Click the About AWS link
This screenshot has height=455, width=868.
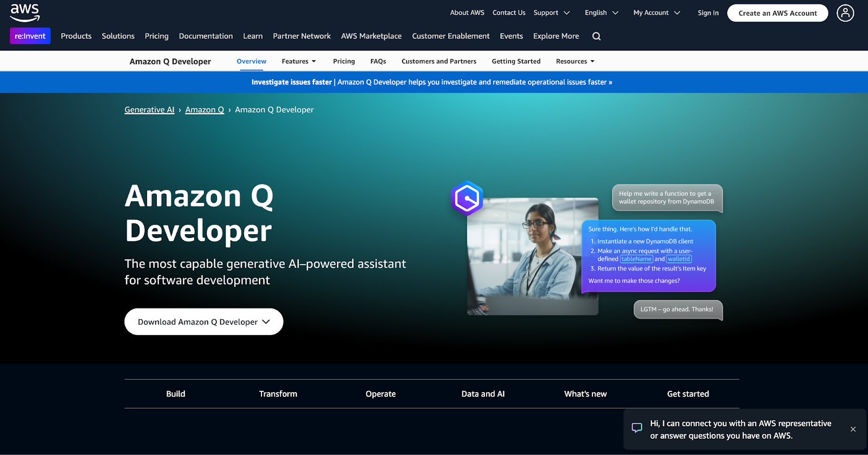click(467, 13)
